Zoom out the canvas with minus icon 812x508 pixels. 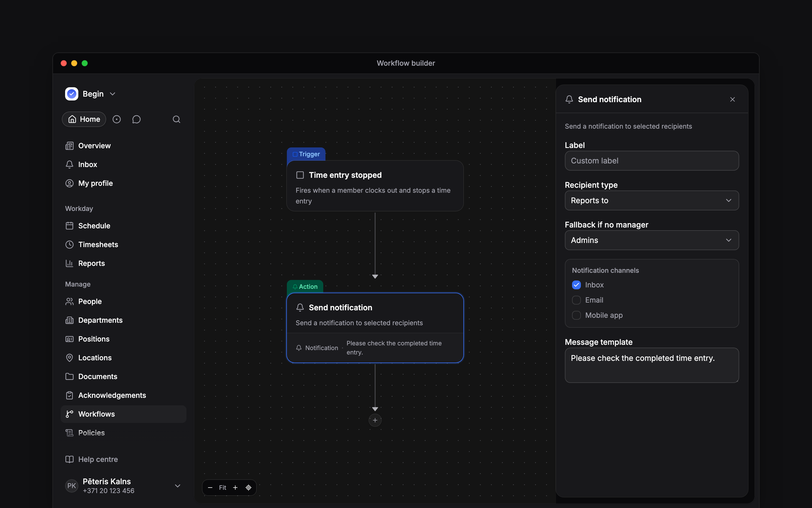tap(210, 488)
